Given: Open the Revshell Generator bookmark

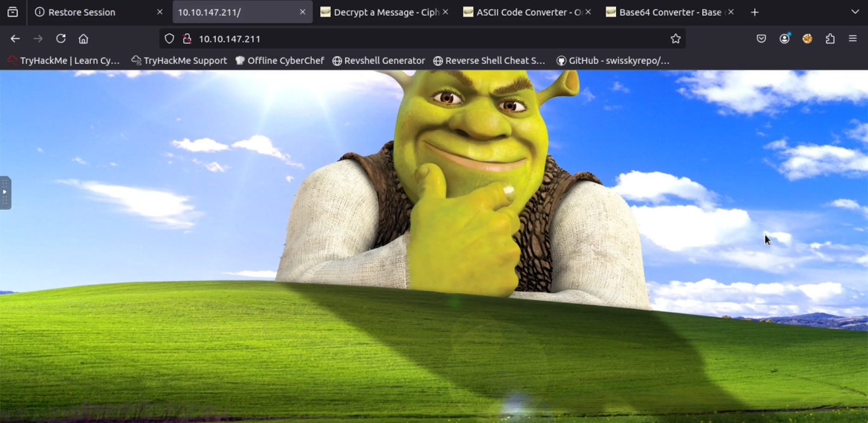Looking at the screenshot, I should click(378, 60).
